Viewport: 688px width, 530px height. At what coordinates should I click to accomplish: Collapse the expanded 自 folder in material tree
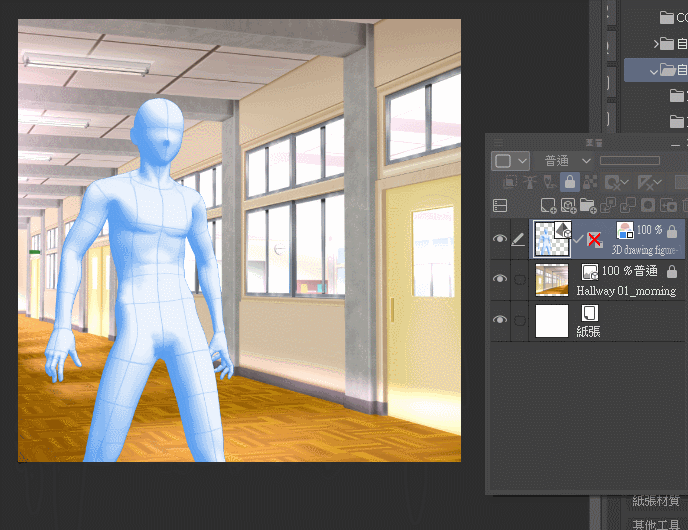[x=654, y=71]
